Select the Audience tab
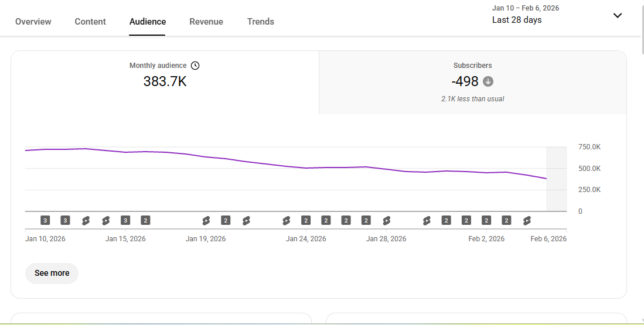Screen dimensions: 644x325 pyautogui.click(x=148, y=22)
